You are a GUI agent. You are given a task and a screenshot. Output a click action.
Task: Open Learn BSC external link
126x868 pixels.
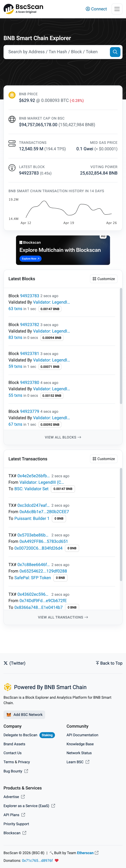[78, 762]
